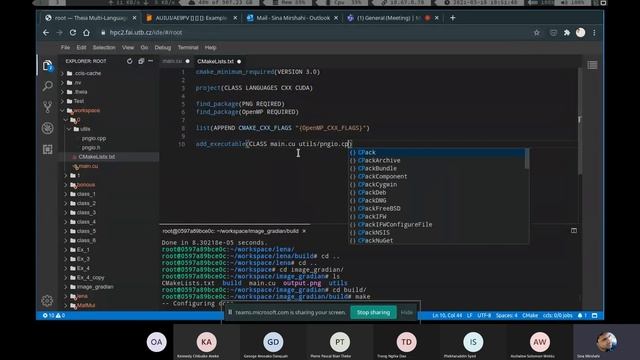Close the terminal tab
Image resolution: width=640 pixels, height=360 pixels.
304,231
